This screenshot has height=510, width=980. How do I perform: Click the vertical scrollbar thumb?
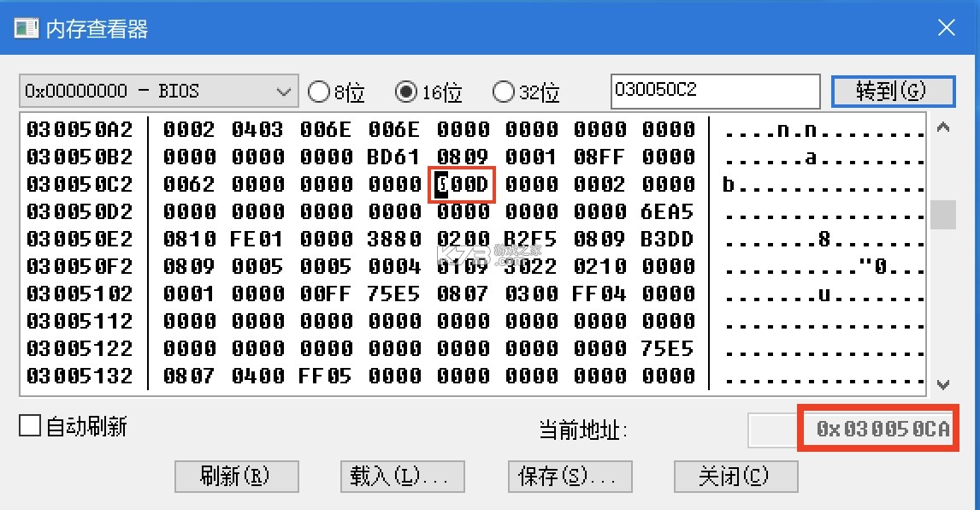pyautogui.click(x=943, y=216)
